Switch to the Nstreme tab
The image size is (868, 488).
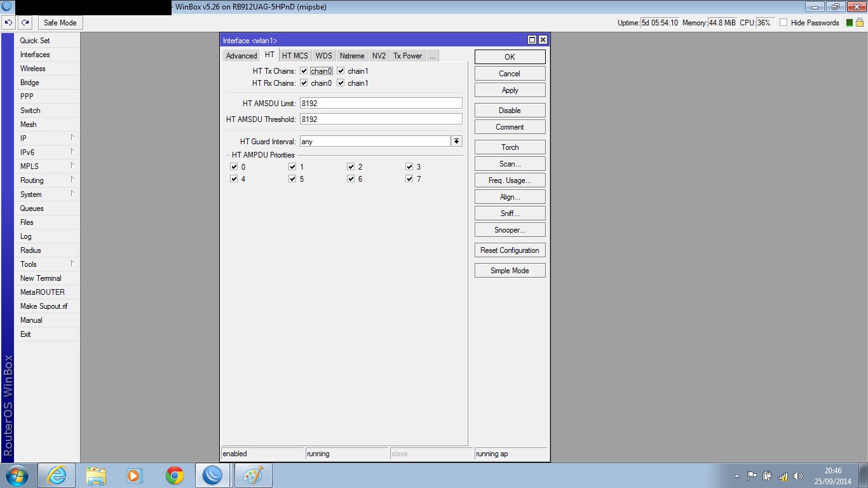352,56
